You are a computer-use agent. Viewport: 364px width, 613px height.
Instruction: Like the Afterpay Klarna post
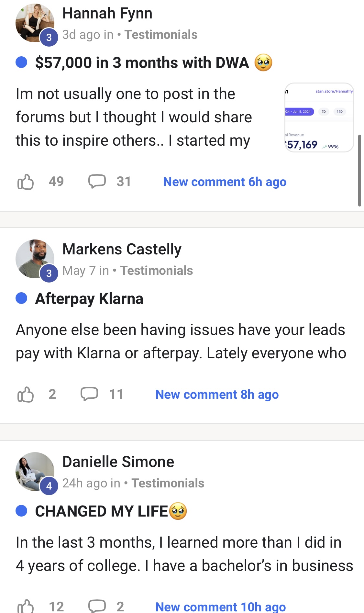point(26,395)
